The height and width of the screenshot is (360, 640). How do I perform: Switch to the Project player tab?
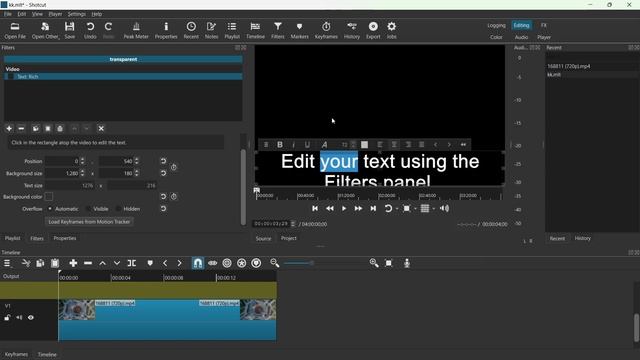[x=289, y=238]
